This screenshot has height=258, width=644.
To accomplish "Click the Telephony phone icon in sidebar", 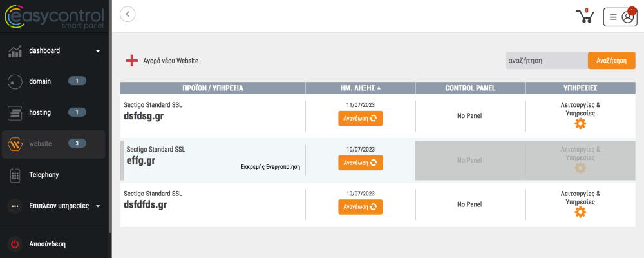I will click(15, 175).
